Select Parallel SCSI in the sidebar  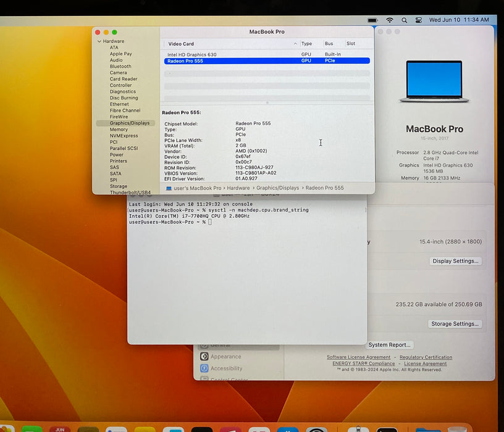pyautogui.click(x=124, y=148)
